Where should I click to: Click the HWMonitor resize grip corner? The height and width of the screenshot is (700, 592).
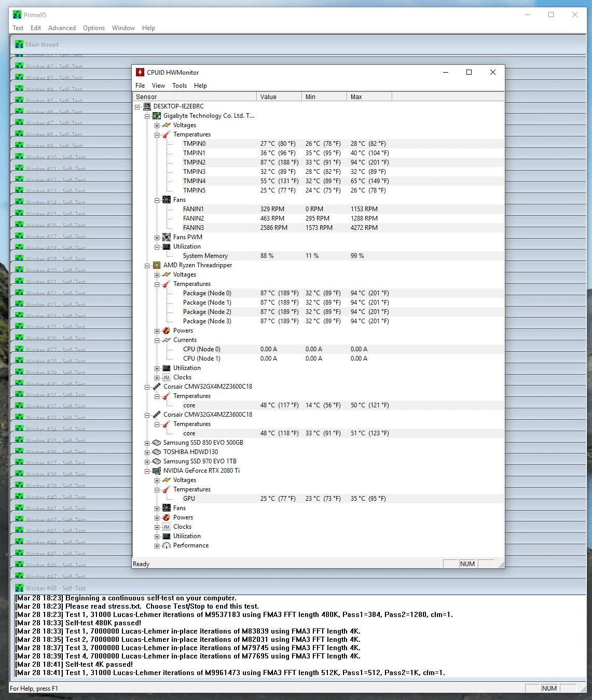(x=501, y=565)
